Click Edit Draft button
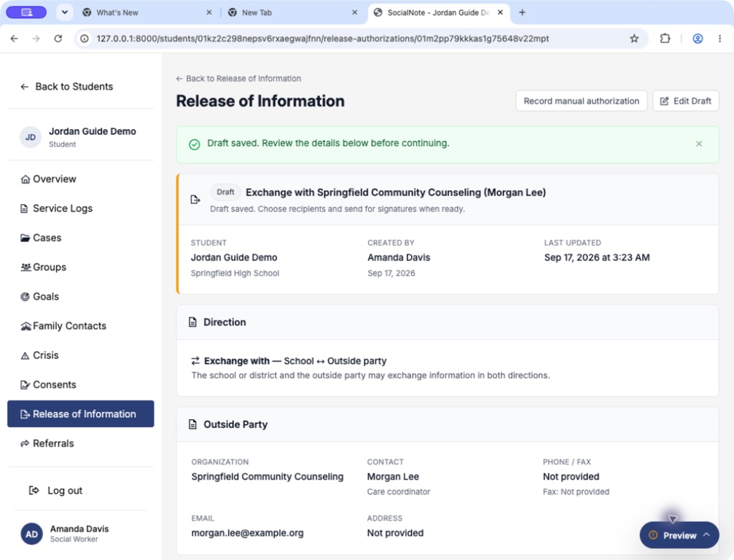This screenshot has height=560, width=734. pos(685,101)
